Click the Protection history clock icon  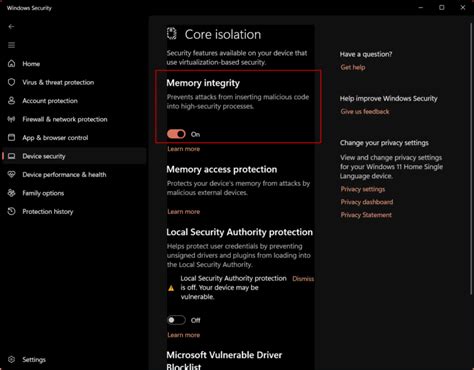tap(11, 211)
